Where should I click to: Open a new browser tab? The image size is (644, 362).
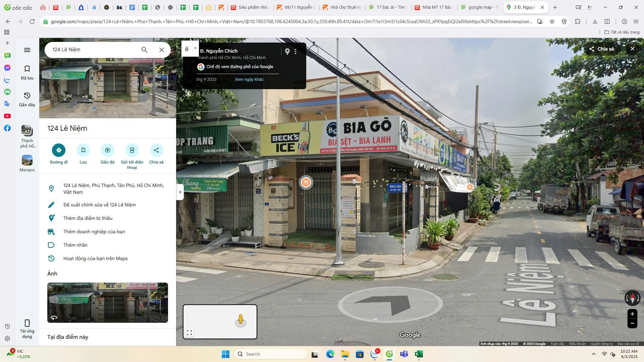click(555, 7)
